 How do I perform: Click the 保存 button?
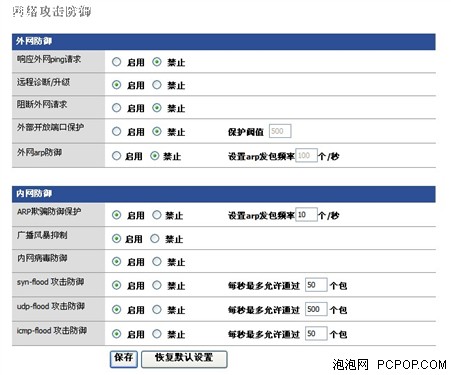pos(124,359)
